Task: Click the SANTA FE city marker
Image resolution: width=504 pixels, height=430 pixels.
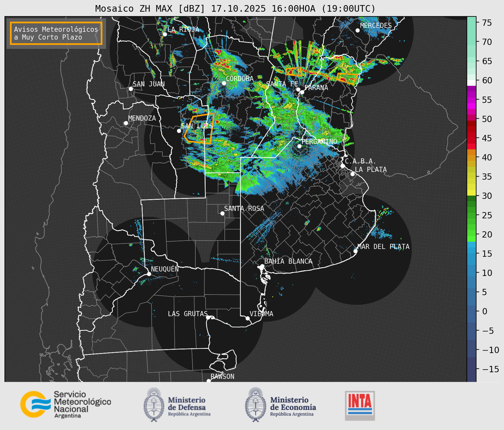Action: 298,89
